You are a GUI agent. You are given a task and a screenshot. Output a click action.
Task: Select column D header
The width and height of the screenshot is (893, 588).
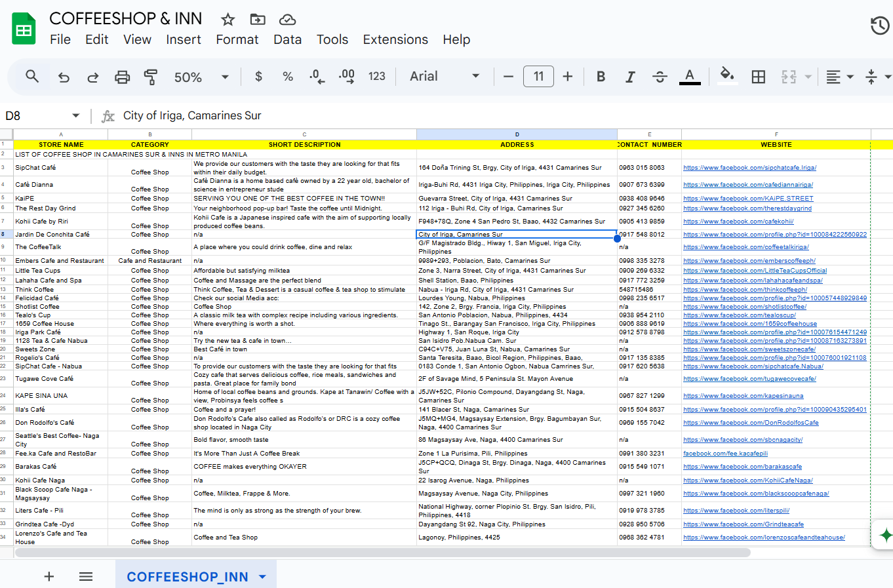517,134
